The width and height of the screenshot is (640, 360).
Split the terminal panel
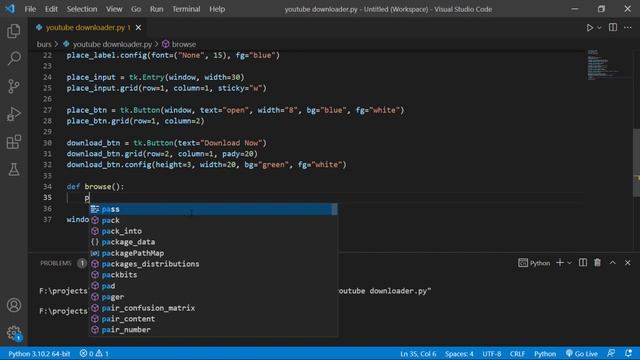click(x=583, y=263)
